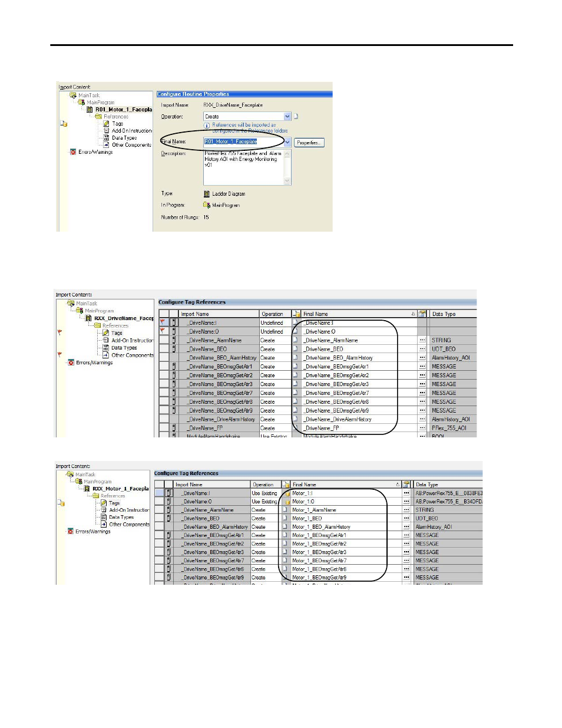562x728 pixels.
Task: Select RXX_Motor_1_Facepla routine in bottom tree
Action: click(x=120, y=489)
